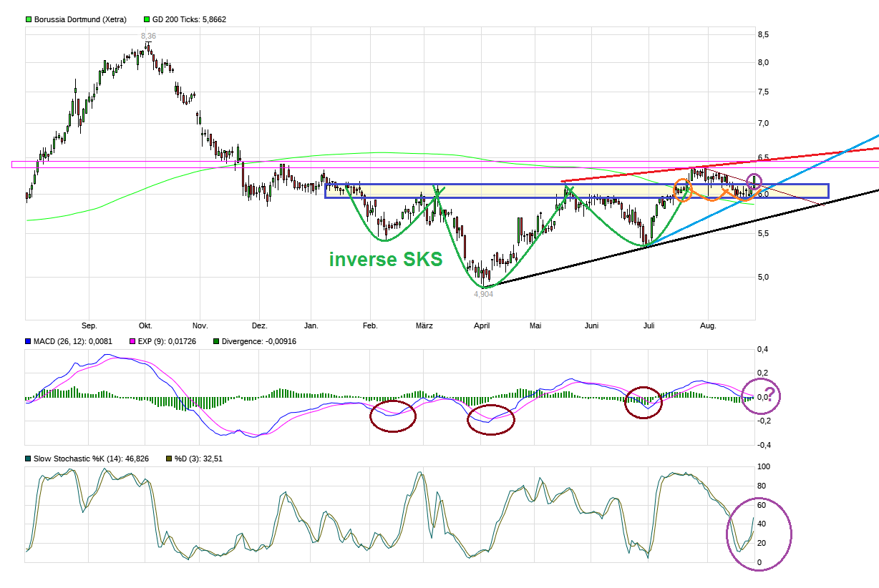Screen dimensions: 879x588
Task: Click the Mai month axis label
Action: (535, 325)
